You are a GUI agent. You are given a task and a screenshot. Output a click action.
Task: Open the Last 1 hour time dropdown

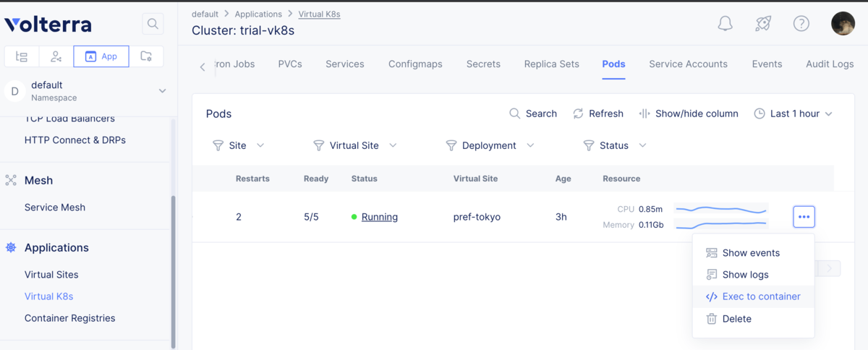793,114
